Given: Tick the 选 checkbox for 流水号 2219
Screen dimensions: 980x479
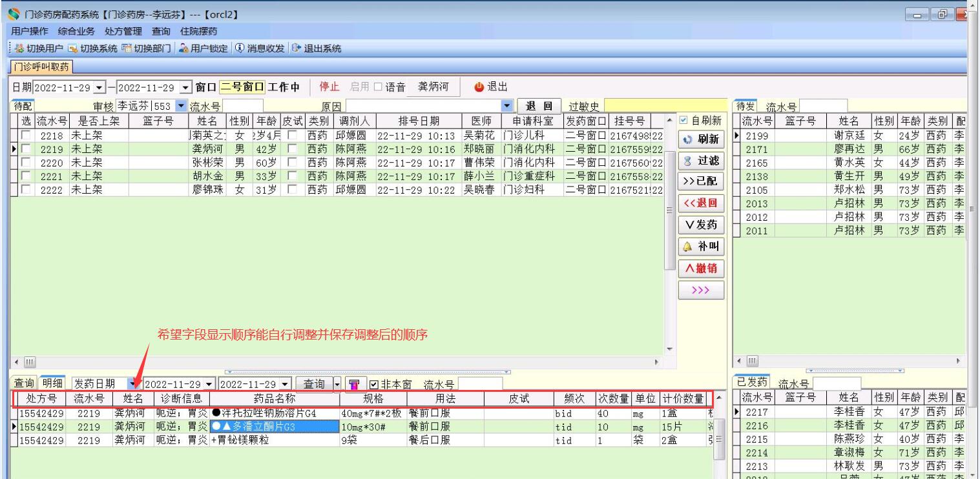Looking at the screenshot, I should coord(25,149).
